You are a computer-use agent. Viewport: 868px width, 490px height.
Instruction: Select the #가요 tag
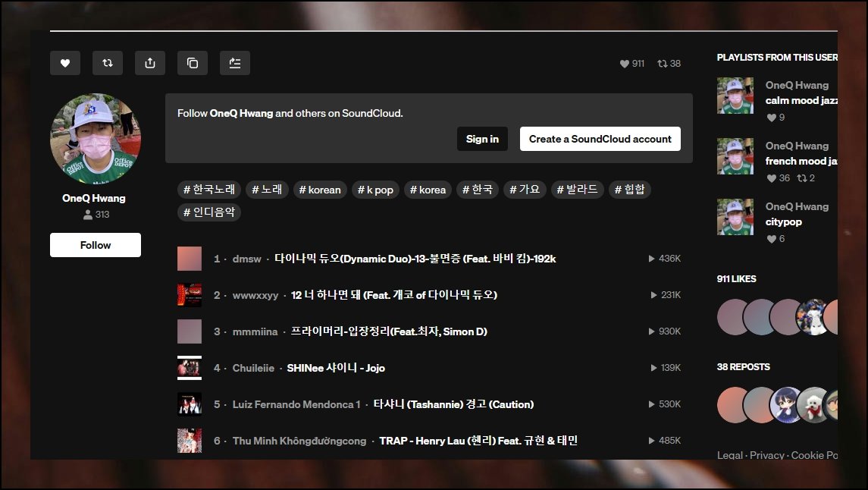pos(525,190)
